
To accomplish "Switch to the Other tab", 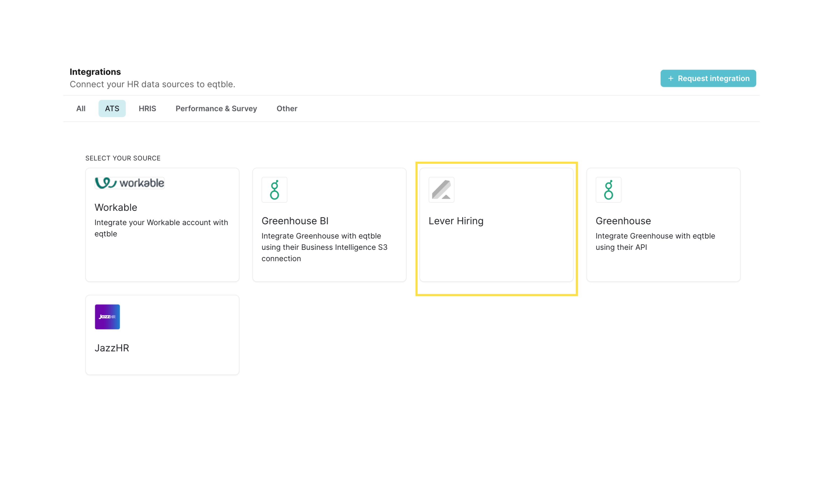I will [286, 109].
